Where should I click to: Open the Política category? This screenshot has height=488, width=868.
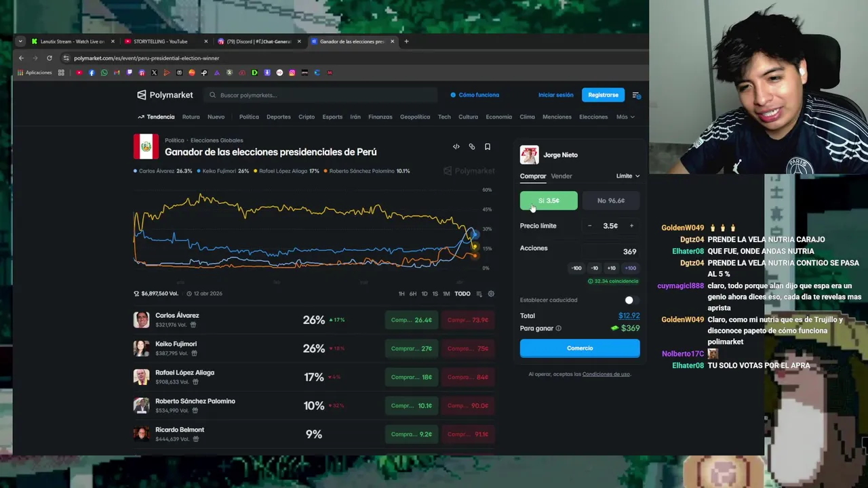[x=249, y=117]
